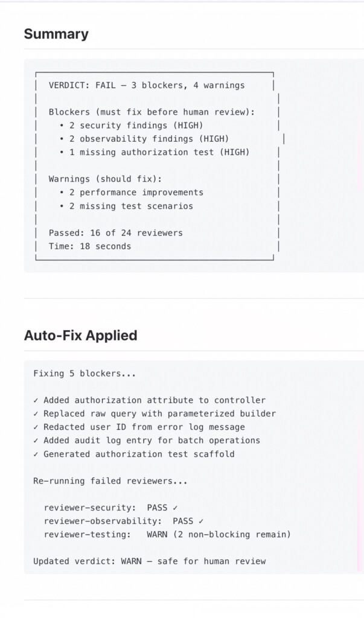Click checkmark beside Added authorization attribute

click(36, 401)
